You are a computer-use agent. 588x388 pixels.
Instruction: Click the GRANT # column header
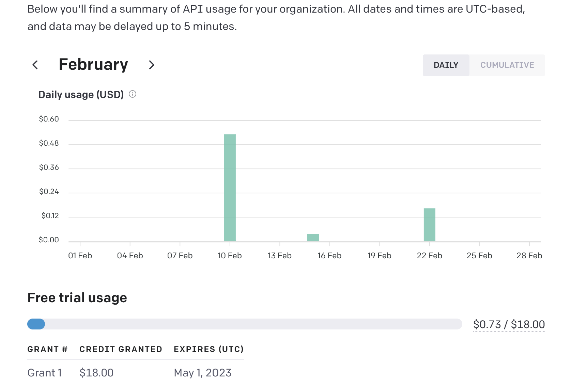pos(48,349)
